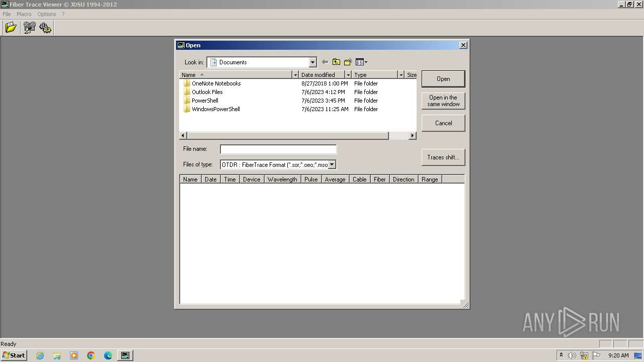
Task: Click the Average column in trace list
Action: point(335,179)
